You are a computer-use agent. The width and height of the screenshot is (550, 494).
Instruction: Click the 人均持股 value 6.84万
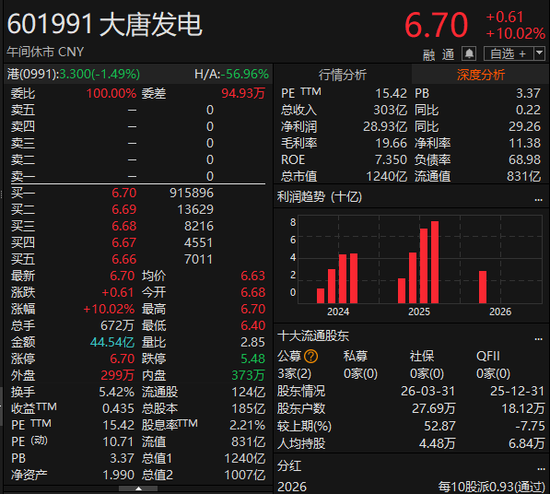click(x=527, y=444)
